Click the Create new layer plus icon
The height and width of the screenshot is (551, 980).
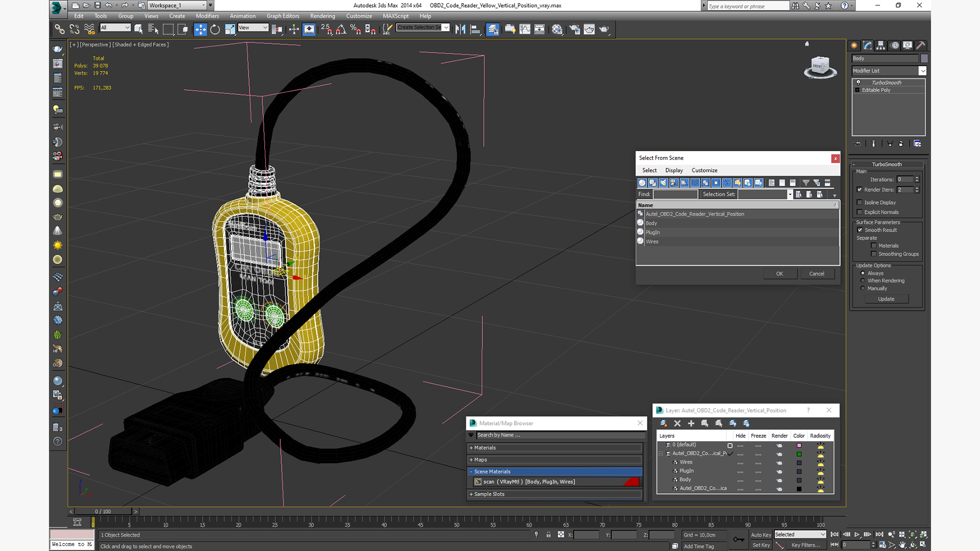pos(691,423)
